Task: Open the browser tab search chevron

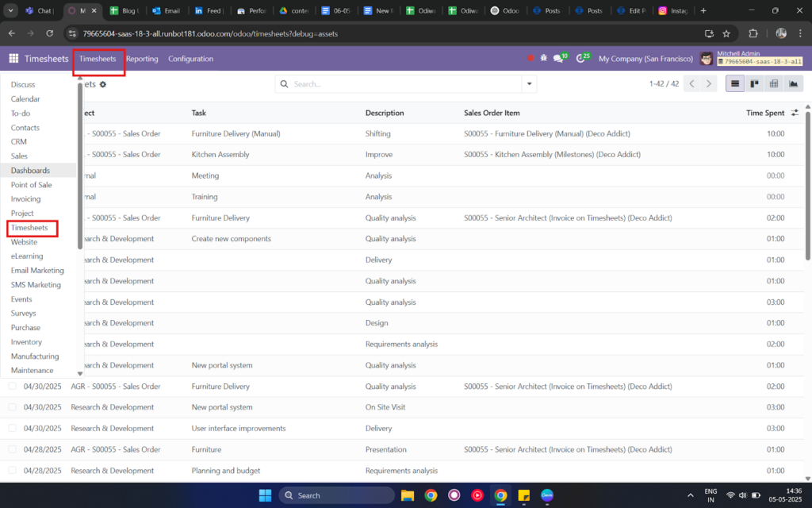Action: point(10,10)
